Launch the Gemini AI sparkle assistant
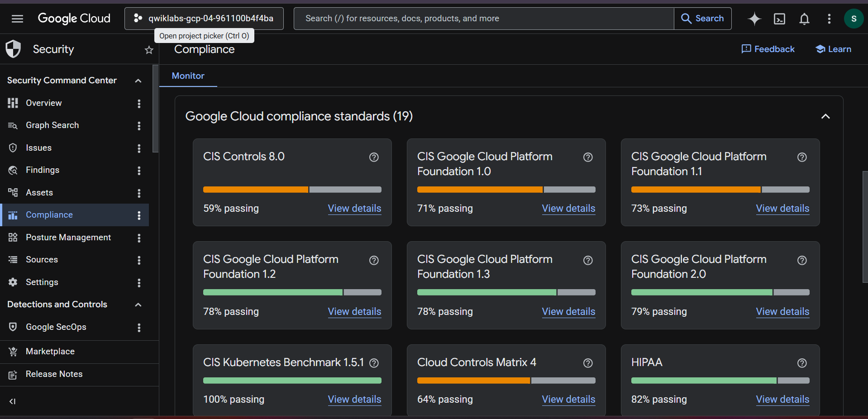Image resolution: width=868 pixels, height=419 pixels. 754,19
